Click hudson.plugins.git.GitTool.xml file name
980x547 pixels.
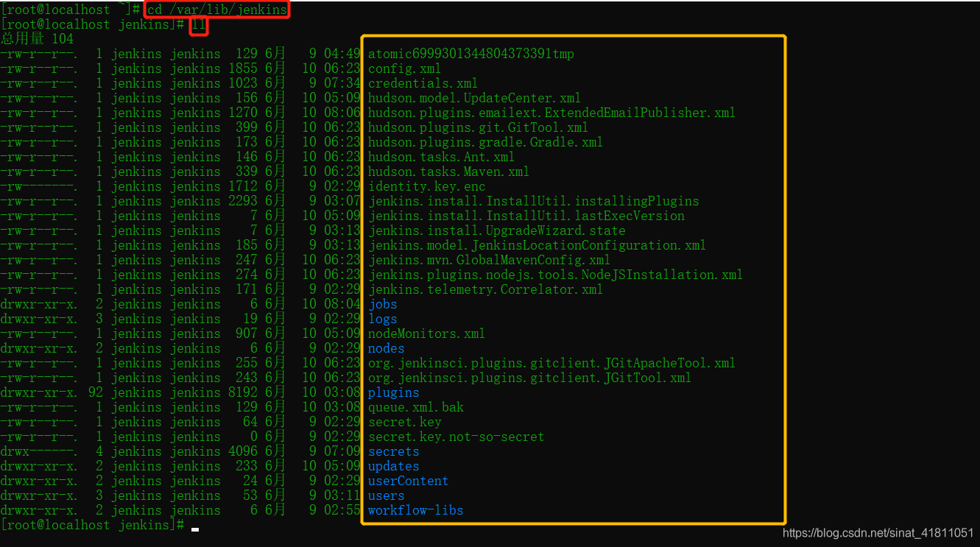coord(478,127)
